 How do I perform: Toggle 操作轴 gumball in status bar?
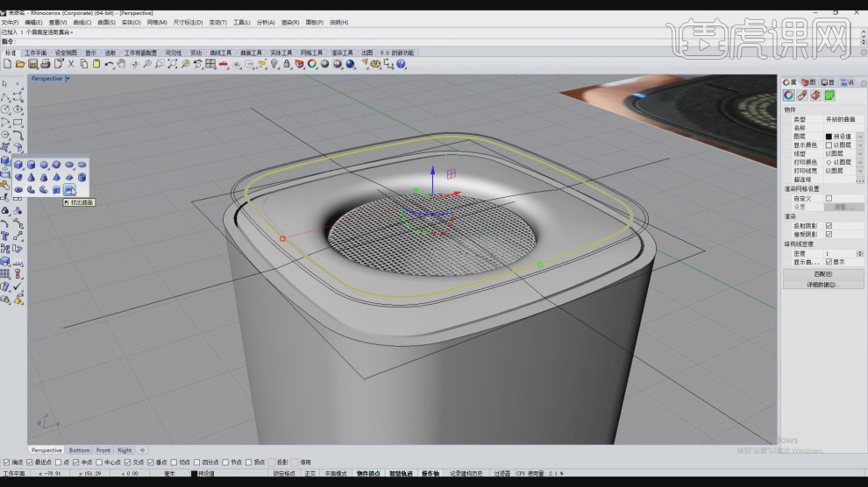(x=430, y=474)
